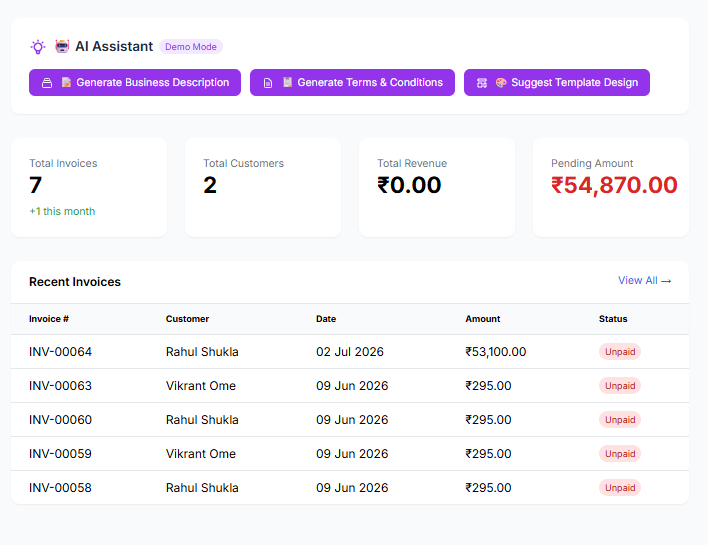Click the date in INV-00058 row
Screen dimensions: 708x545
click(x=352, y=488)
